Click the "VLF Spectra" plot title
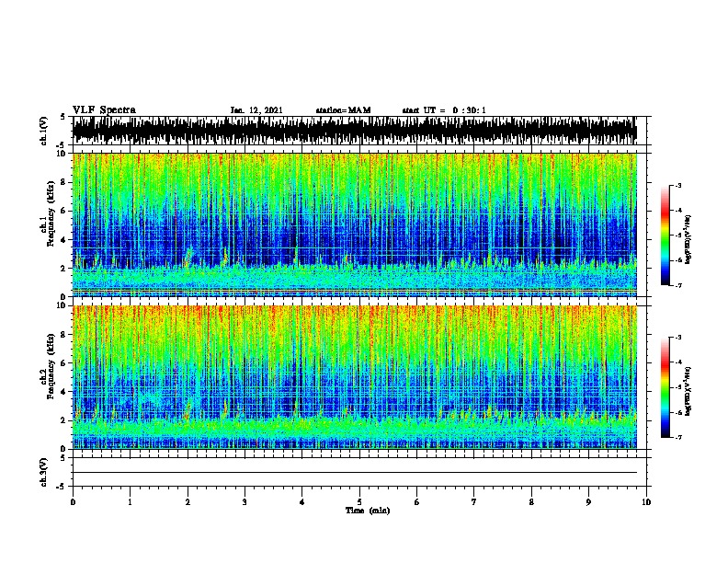The width and height of the screenshot is (728, 563). (x=104, y=109)
